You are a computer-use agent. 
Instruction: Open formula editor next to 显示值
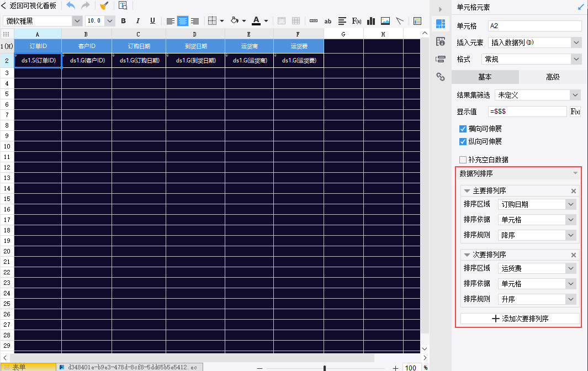click(575, 112)
